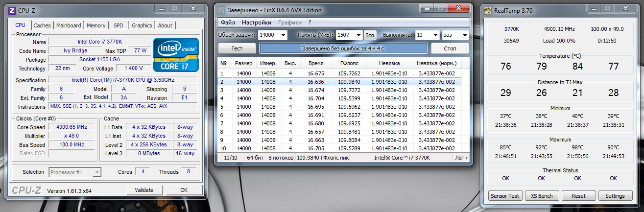The image size is (644, 212).
Task: Select the CPU tab in CPU-Z
Action: point(21,25)
